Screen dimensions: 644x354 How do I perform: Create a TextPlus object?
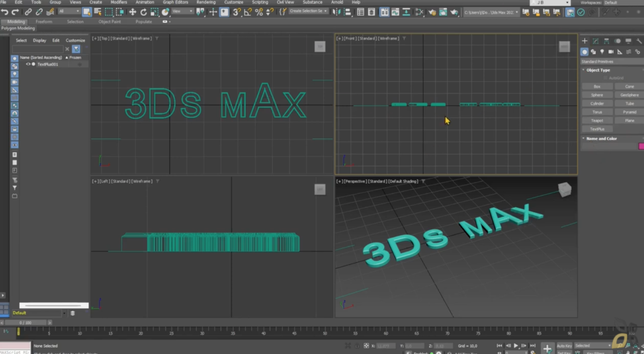pyautogui.click(x=597, y=129)
